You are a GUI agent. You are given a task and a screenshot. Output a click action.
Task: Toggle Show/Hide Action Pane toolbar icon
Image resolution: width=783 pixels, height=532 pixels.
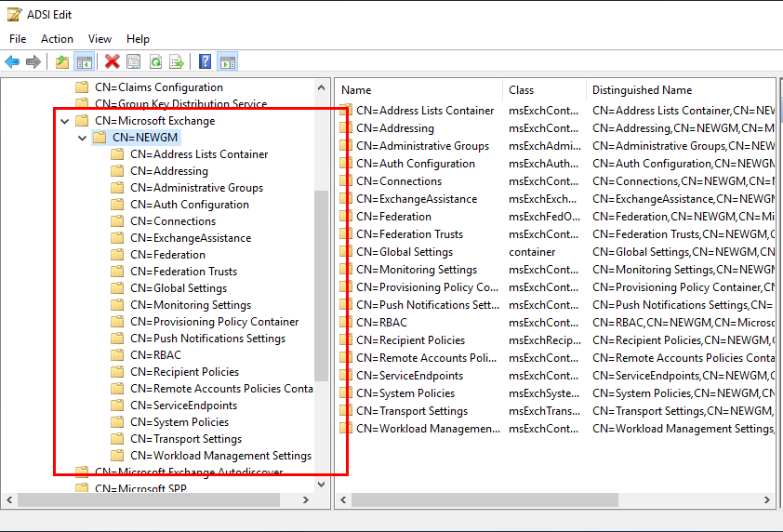228,62
